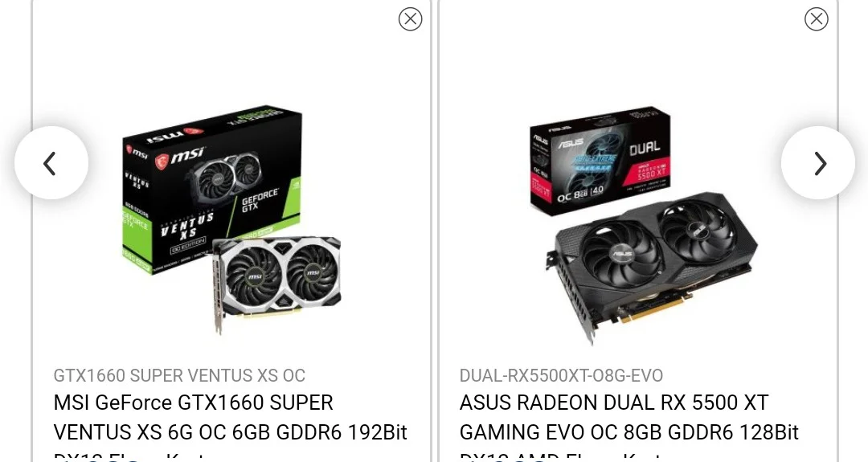Go to next product with right arrow
The image size is (868, 462).
point(818,162)
